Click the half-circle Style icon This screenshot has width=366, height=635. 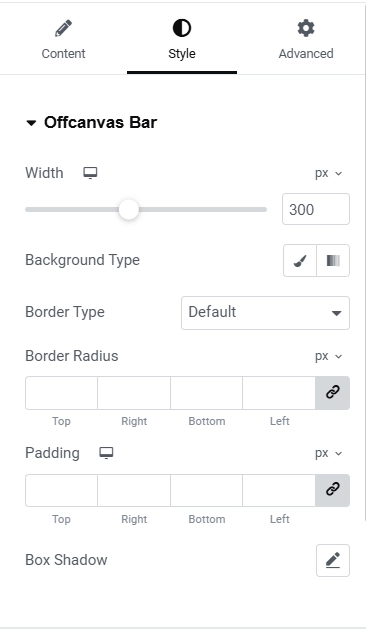pos(182,28)
